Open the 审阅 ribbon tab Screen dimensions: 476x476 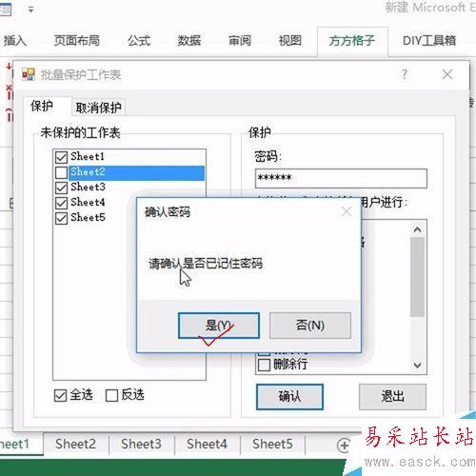click(240, 41)
